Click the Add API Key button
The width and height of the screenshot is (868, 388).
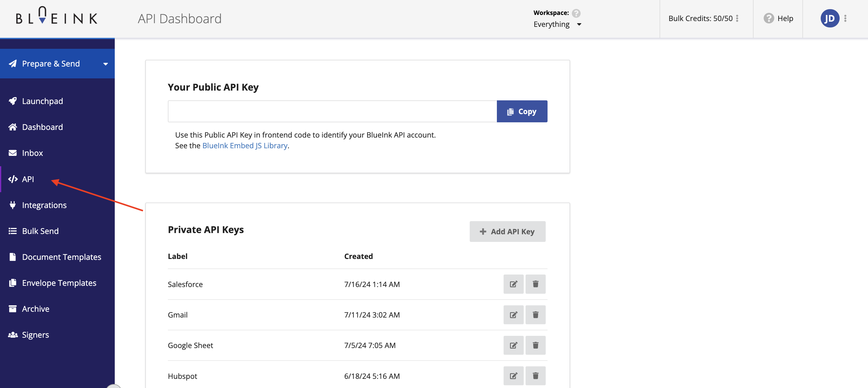point(508,232)
